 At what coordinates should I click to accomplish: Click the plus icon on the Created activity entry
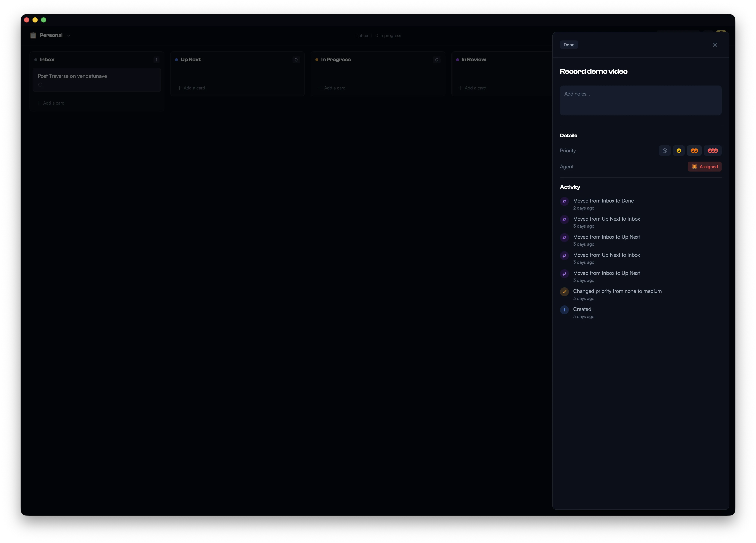point(564,309)
